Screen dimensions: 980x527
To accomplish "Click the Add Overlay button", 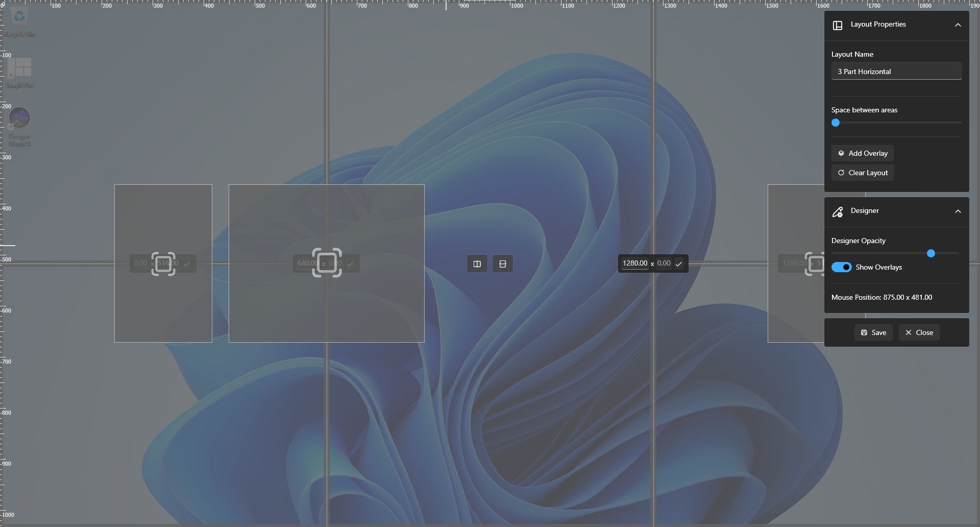I will (x=863, y=153).
